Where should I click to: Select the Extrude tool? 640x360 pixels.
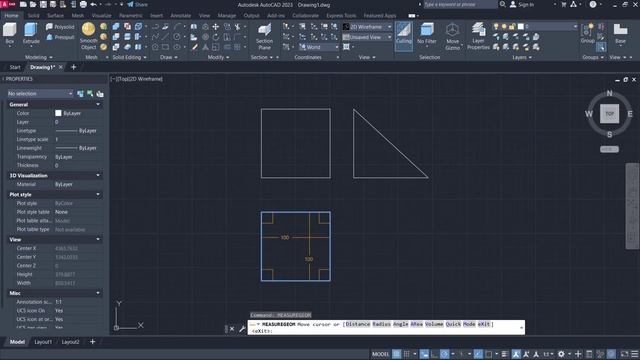pos(31,33)
